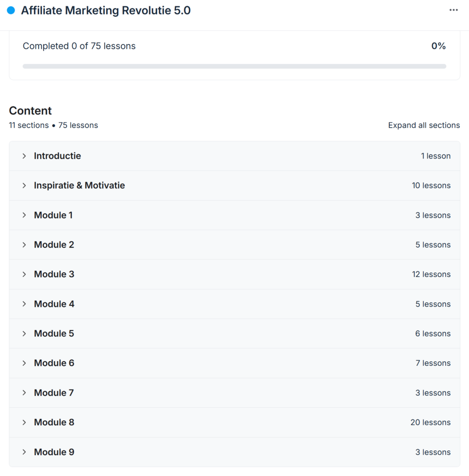Expand the Module 6 section
Screen dimensions: 469x476
54,363
